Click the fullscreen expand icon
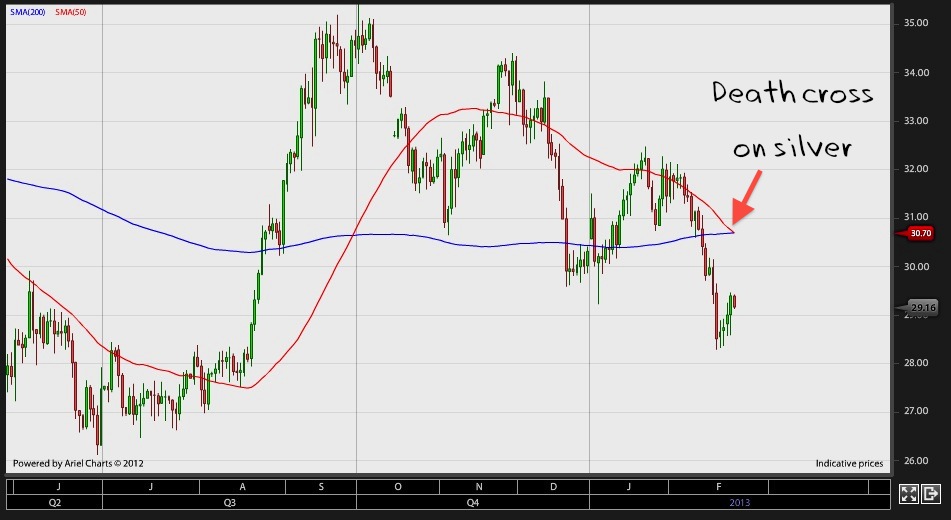 (909, 493)
